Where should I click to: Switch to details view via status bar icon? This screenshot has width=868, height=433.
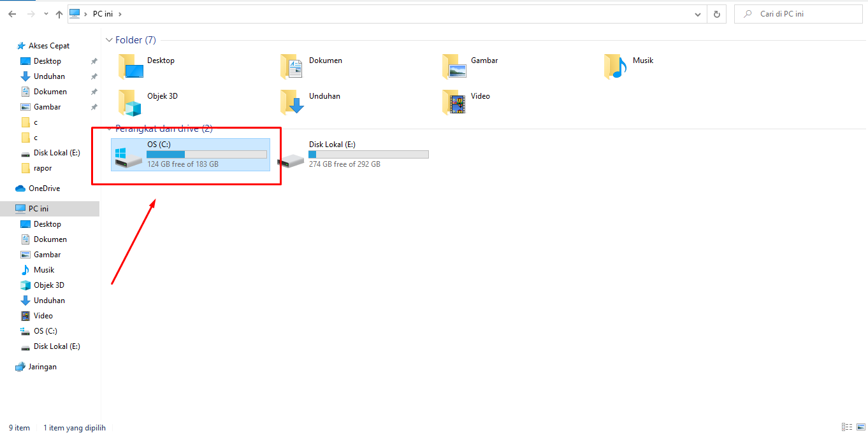click(x=847, y=427)
